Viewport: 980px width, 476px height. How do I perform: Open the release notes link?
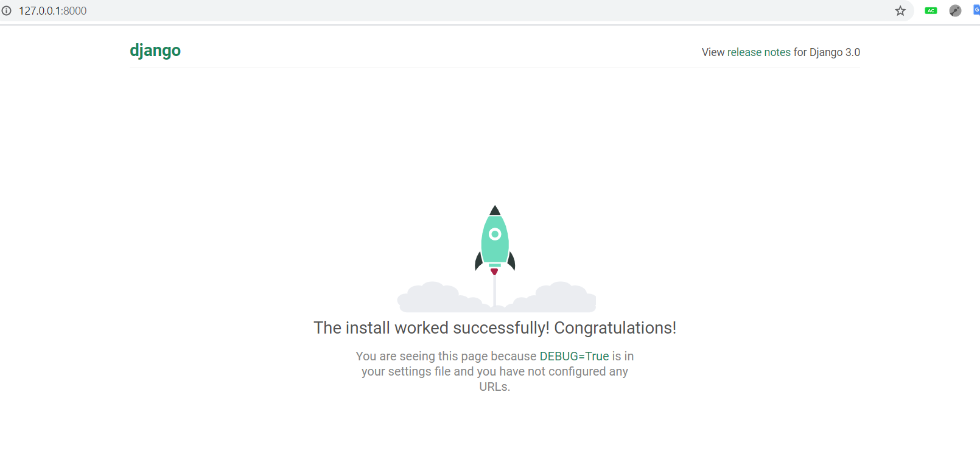pyautogui.click(x=759, y=52)
